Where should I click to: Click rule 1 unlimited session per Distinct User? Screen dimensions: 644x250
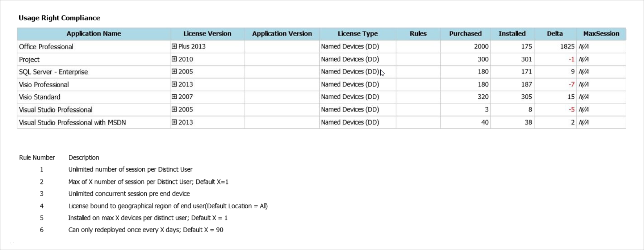(130, 169)
